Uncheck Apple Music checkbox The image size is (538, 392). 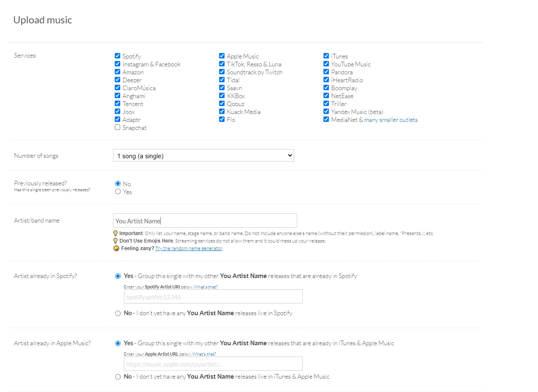click(222, 56)
